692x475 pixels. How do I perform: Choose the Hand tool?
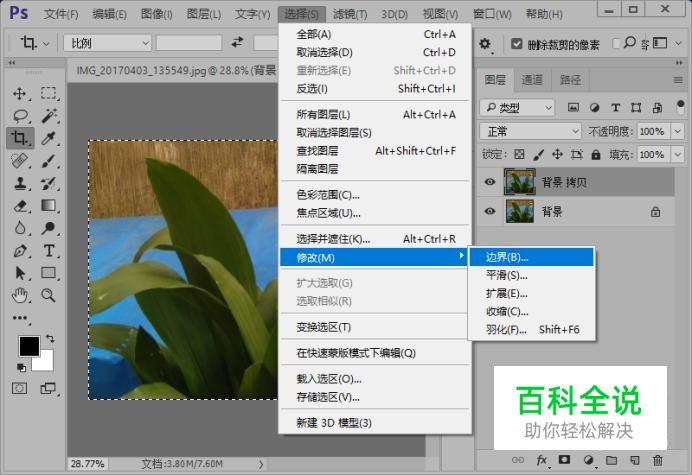pyautogui.click(x=19, y=295)
